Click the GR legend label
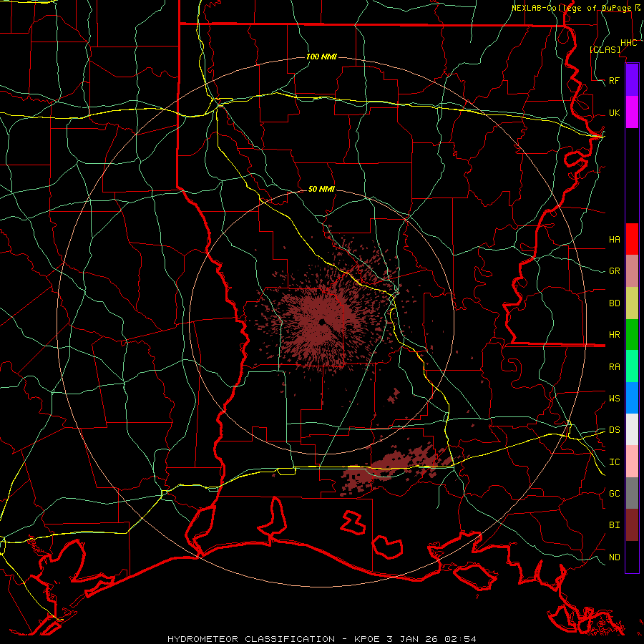Image resolution: width=644 pixels, height=644 pixels. click(x=615, y=271)
